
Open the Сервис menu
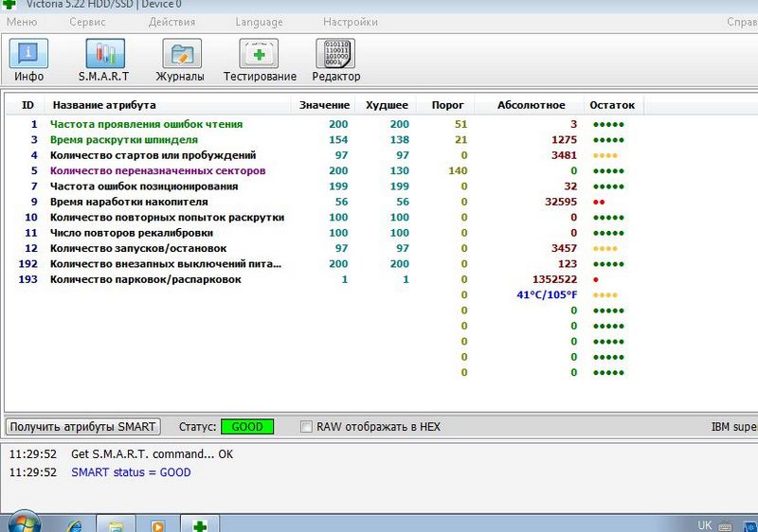88,22
